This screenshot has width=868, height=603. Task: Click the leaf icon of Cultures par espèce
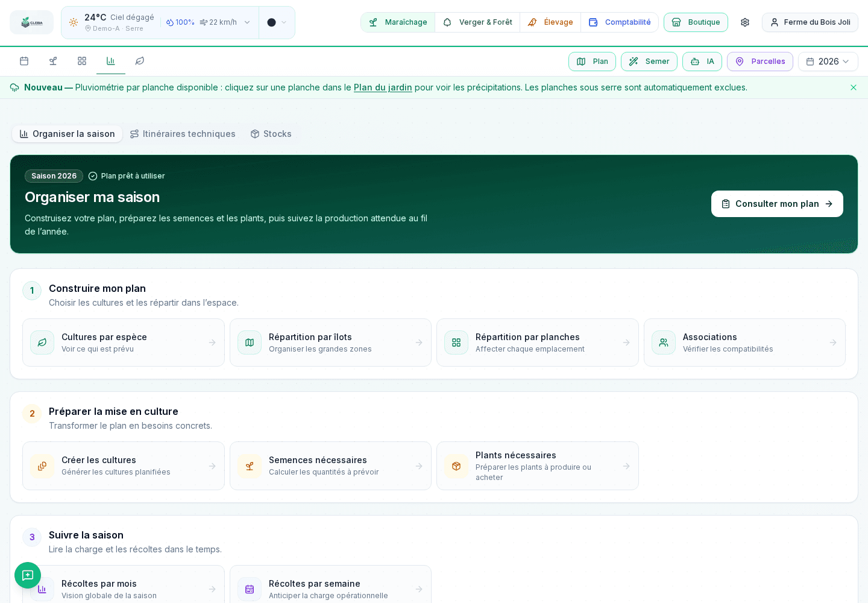pyautogui.click(x=42, y=343)
